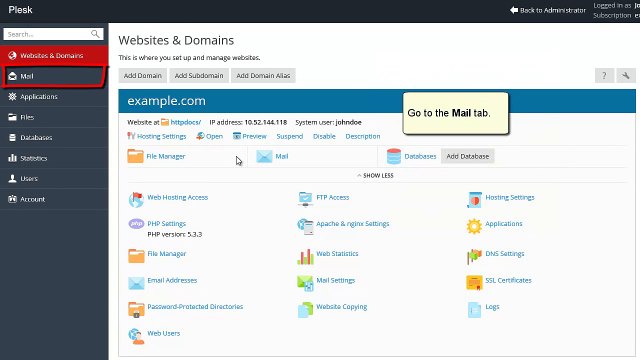
Task: Open the Mail Settings link
Action: click(336, 280)
